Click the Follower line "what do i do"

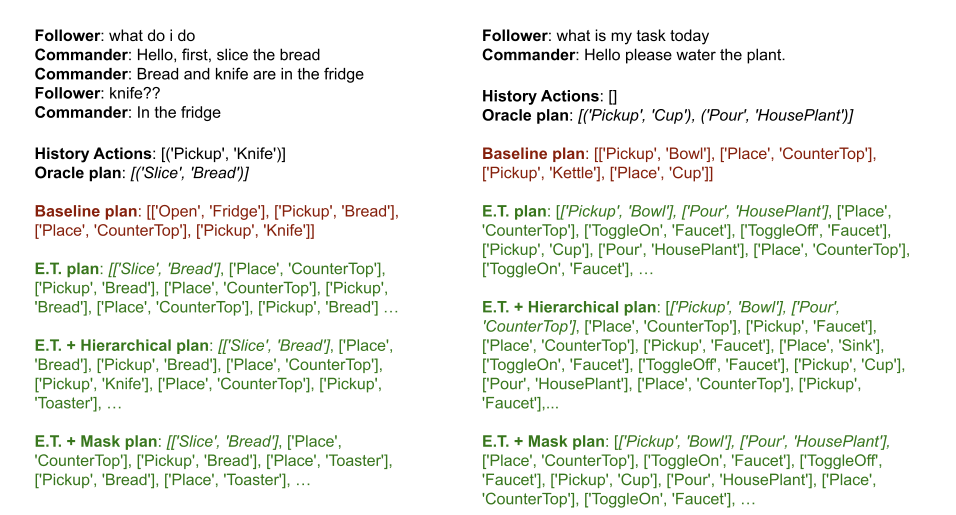pos(148,36)
